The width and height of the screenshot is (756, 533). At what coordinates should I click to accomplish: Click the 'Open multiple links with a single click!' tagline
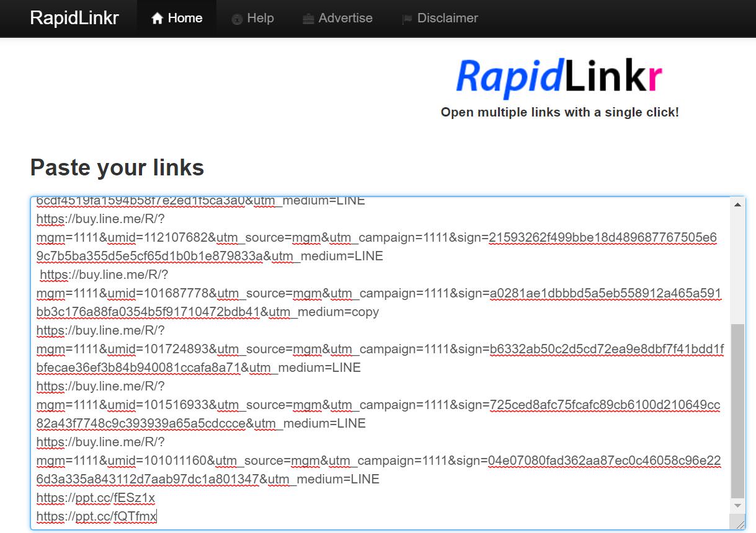[x=559, y=112]
